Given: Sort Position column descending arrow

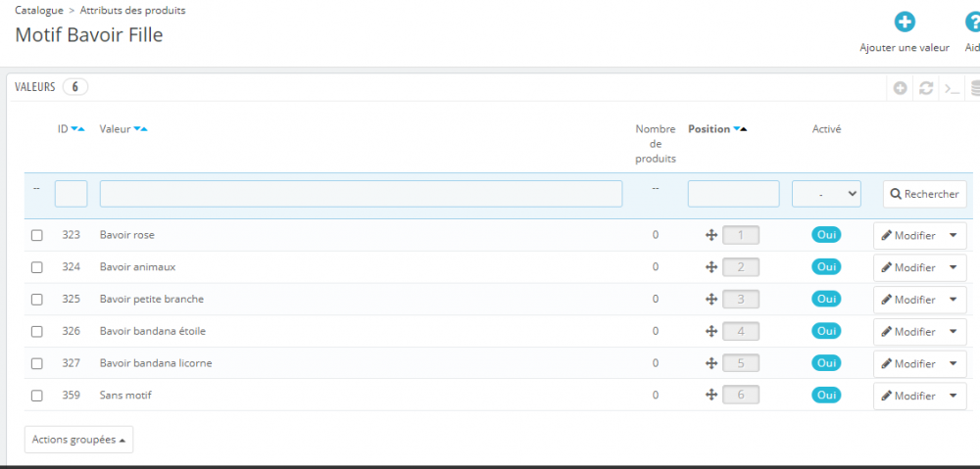Looking at the screenshot, I should 736,129.
